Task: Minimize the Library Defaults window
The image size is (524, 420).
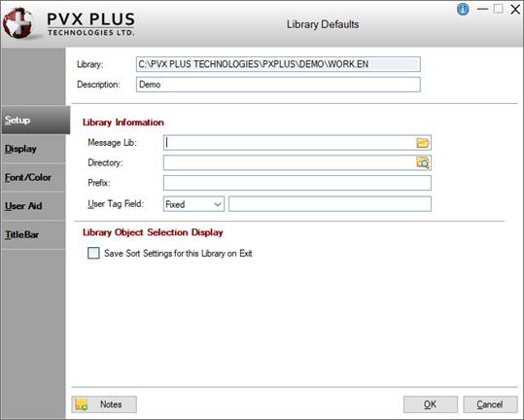Action: pyautogui.click(x=482, y=9)
